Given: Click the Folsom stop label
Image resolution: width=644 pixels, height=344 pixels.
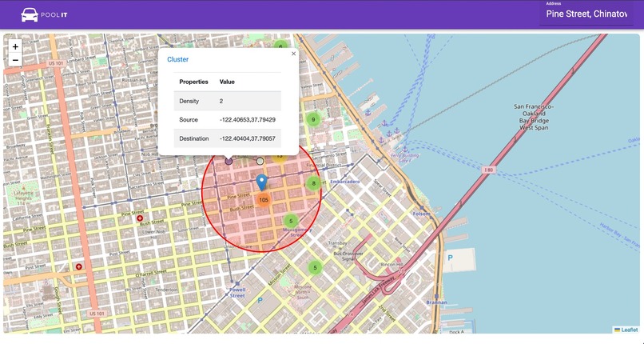Looking at the screenshot, I should point(422,214).
